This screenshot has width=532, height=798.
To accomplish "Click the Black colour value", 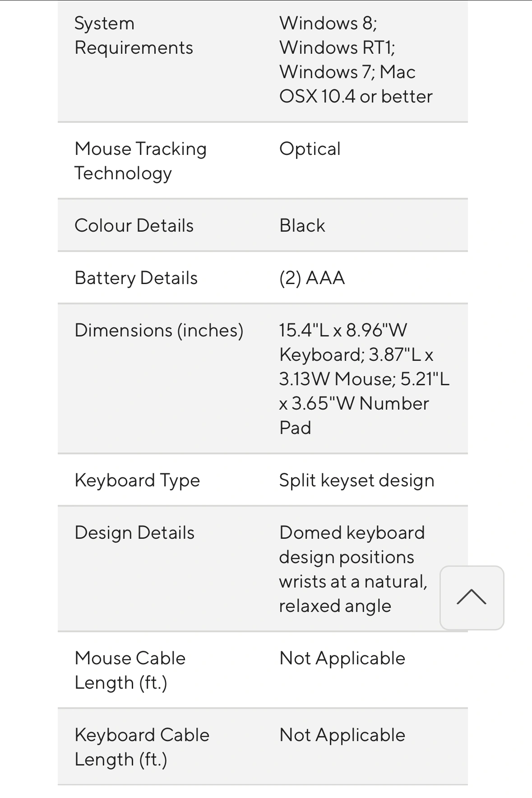I will 302,225.
